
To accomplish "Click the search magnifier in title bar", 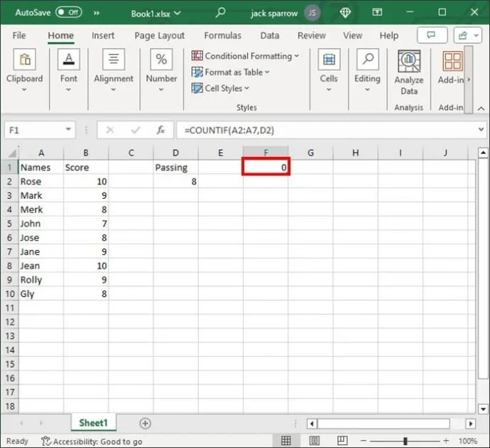I will tap(221, 13).
